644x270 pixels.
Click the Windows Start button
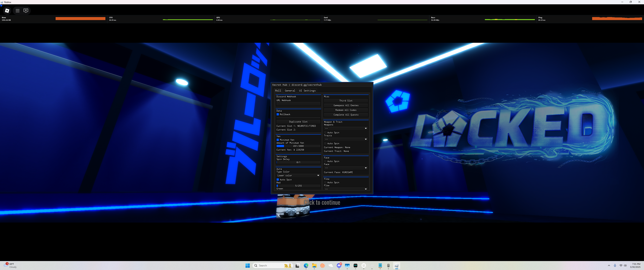tap(247, 265)
